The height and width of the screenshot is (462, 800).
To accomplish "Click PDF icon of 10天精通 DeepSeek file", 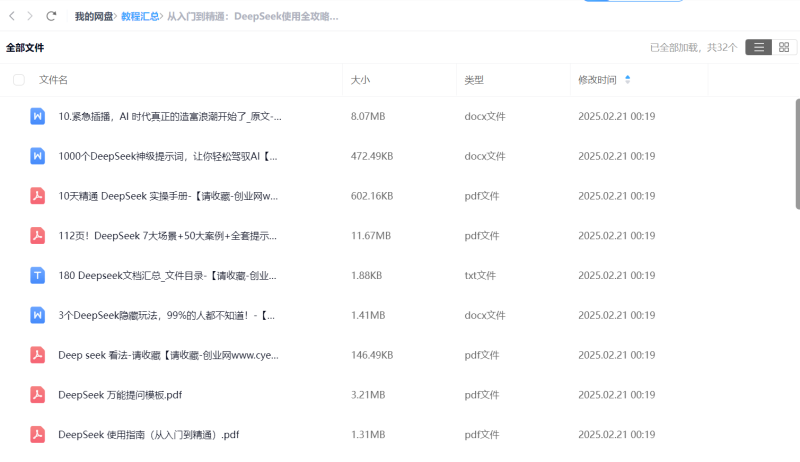I will pos(37,196).
